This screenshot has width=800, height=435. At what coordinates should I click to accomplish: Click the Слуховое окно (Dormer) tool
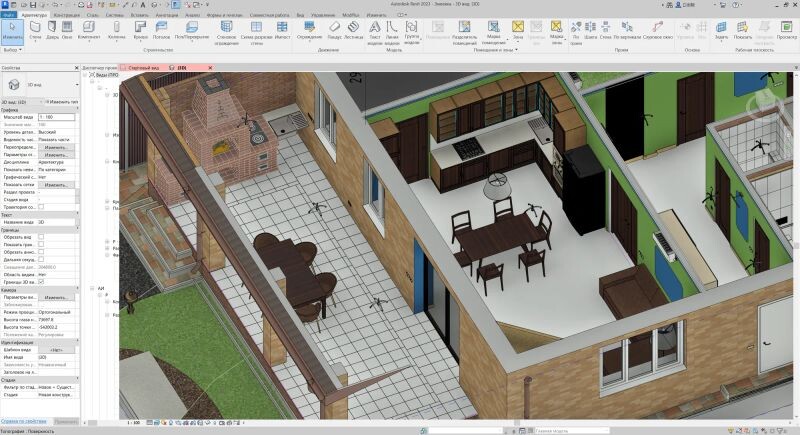[x=656, y=29]
